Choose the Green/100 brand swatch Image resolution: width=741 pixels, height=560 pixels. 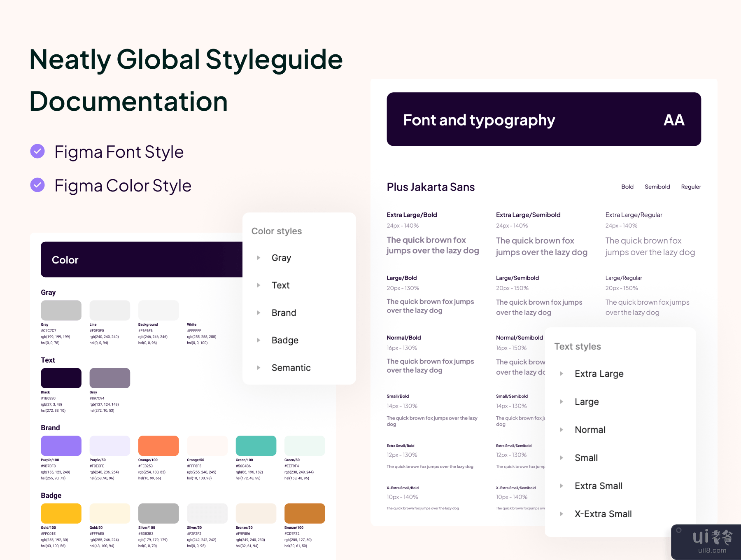[x=256, y=446]
